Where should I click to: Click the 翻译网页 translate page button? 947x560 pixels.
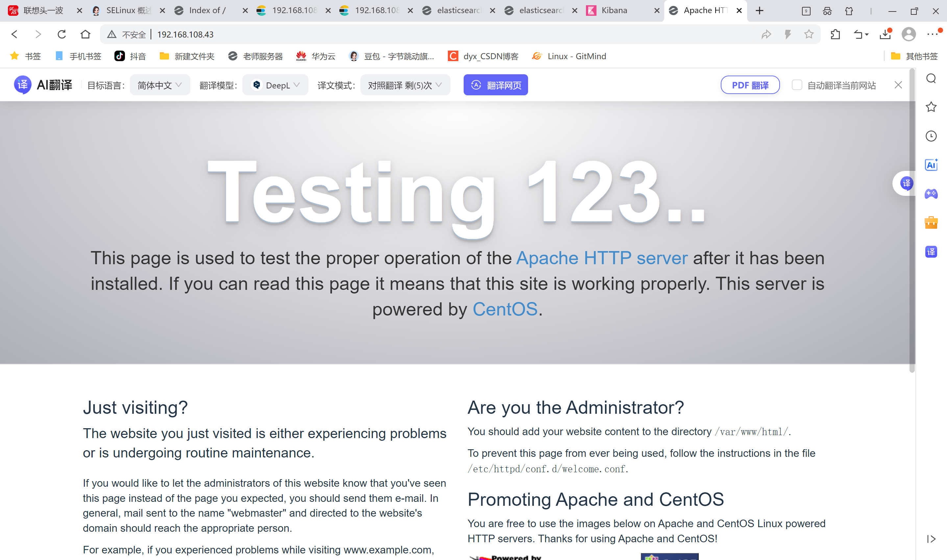(x=496, y=85)
